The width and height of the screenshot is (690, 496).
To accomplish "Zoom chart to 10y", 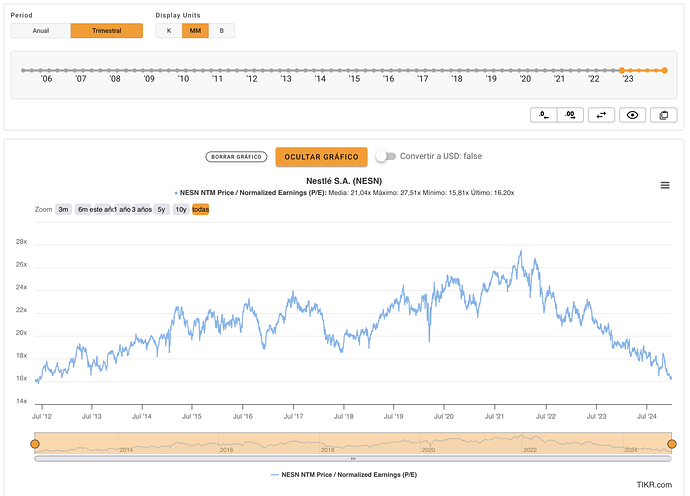I will [x=181, y=209].
